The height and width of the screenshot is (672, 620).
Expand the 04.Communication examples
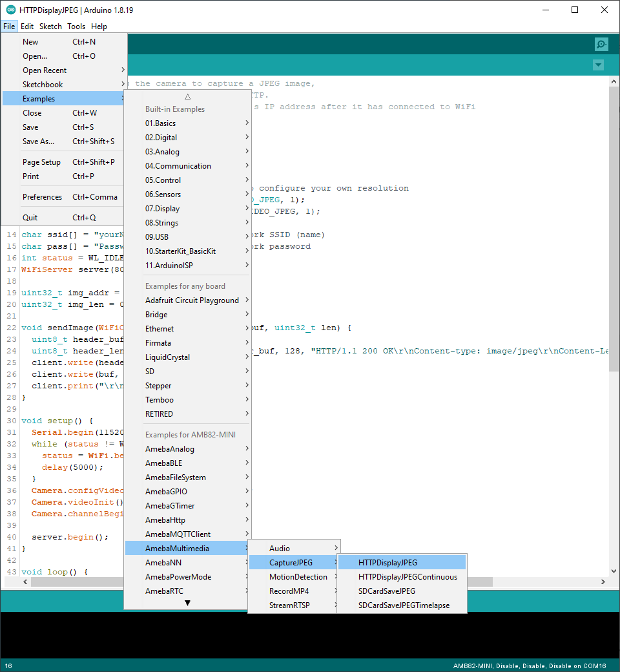click(188, 166)
